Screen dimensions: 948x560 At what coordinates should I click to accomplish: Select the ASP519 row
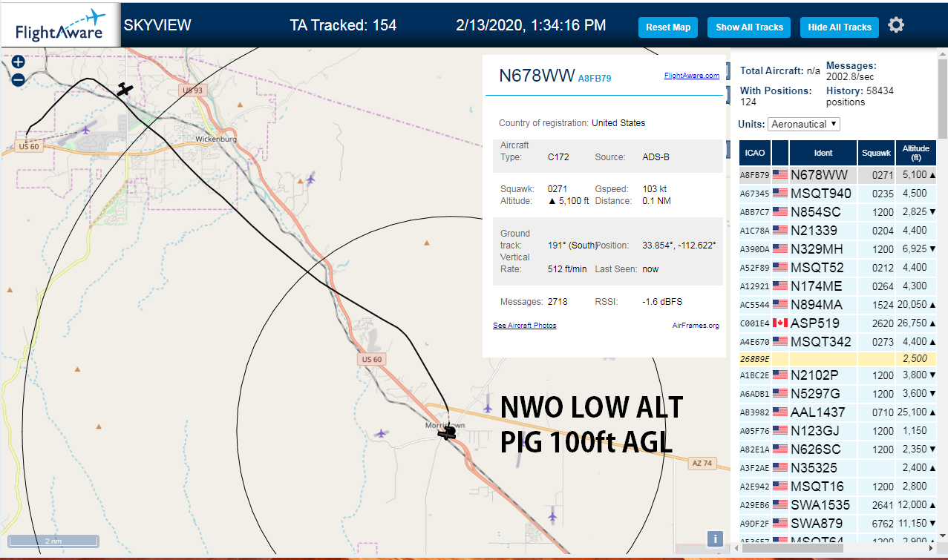coord(838,323)
